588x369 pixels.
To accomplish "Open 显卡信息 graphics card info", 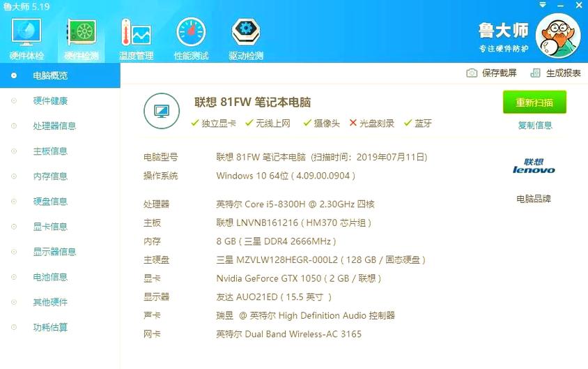I will (x=50, y=227).
